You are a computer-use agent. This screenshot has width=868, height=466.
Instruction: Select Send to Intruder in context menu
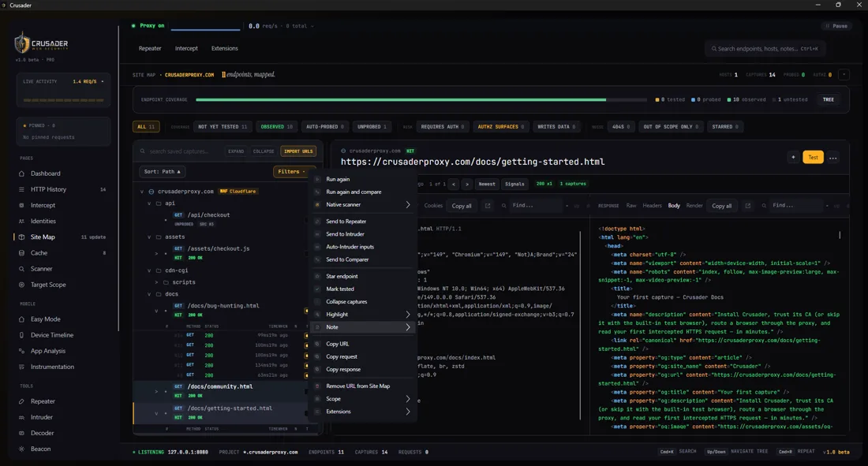point(363,234)
